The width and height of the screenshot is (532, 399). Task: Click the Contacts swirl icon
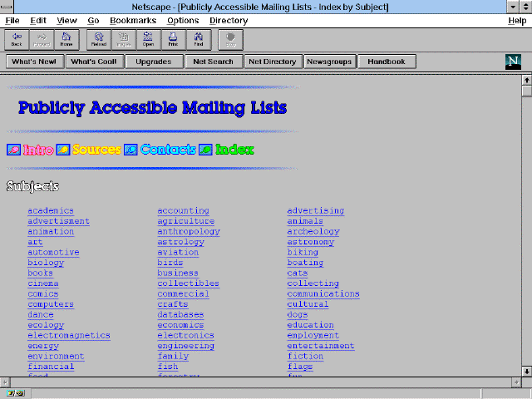tap(131, 150)
